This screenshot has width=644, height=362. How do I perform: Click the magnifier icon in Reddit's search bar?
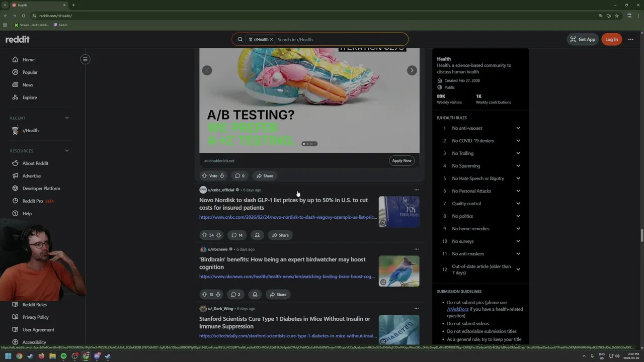[x=240, y=39]
